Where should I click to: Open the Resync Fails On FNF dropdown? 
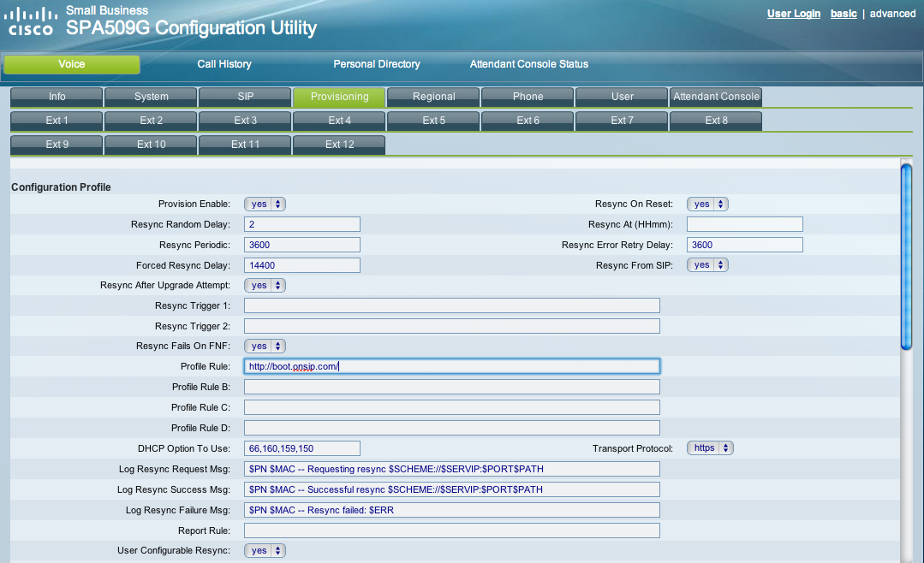265,347
